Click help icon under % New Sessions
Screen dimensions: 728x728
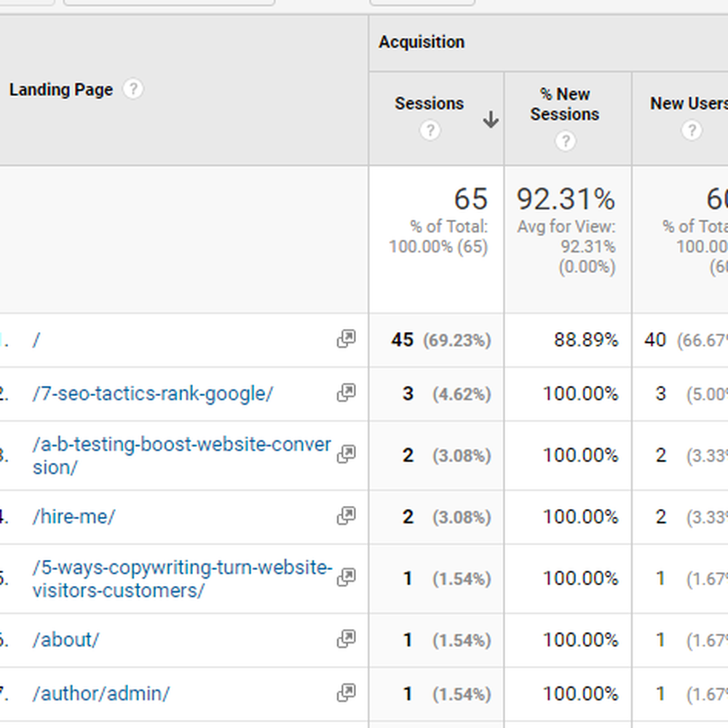pos(565,141)
